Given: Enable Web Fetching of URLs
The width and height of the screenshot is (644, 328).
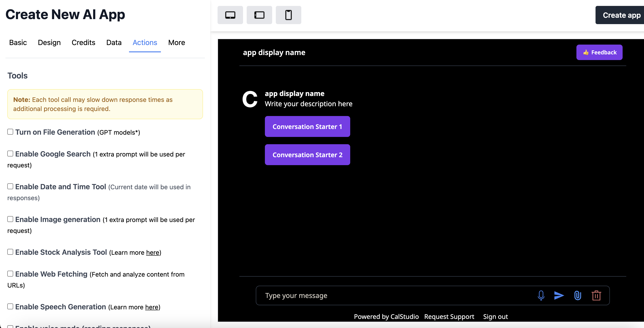Looking at the screenshot, I should point(10,273).
